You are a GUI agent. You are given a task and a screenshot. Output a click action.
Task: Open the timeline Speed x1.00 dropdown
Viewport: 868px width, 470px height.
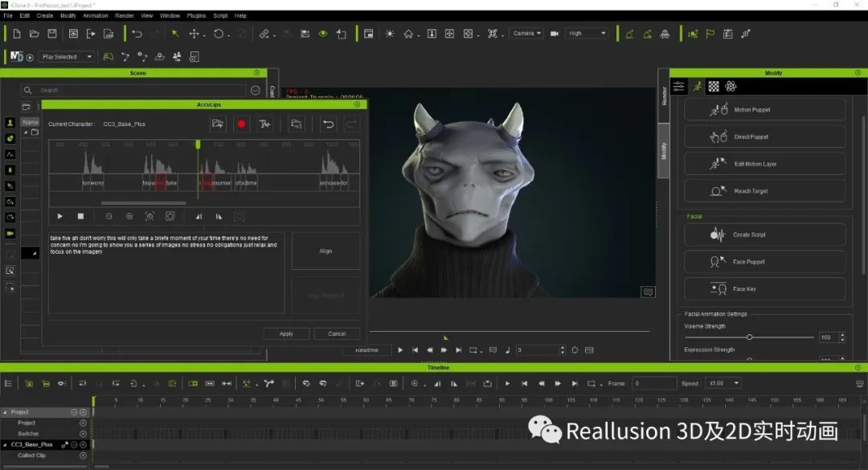click(723, 383)
